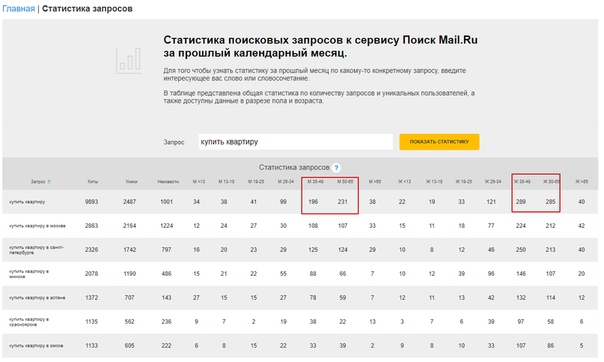This screenshot has height=362, width=604.
Task: Click the М 50-65 column header
Action: point(345,182)
